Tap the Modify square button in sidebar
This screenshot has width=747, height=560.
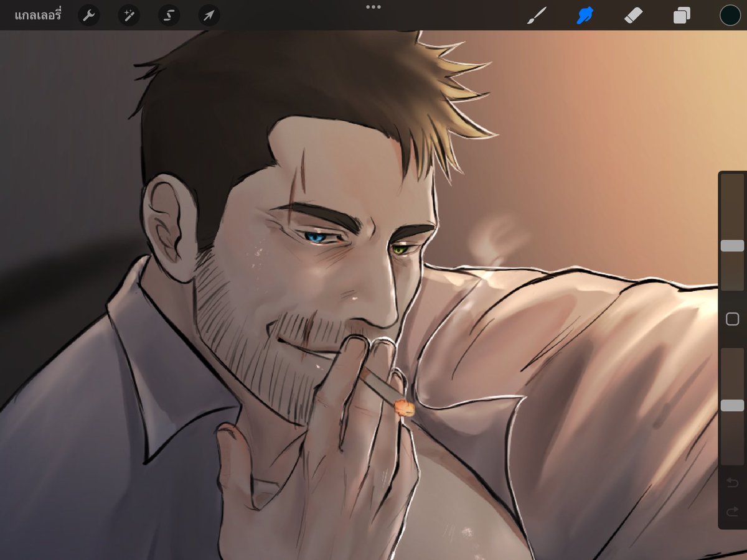[x=733, y=319]
